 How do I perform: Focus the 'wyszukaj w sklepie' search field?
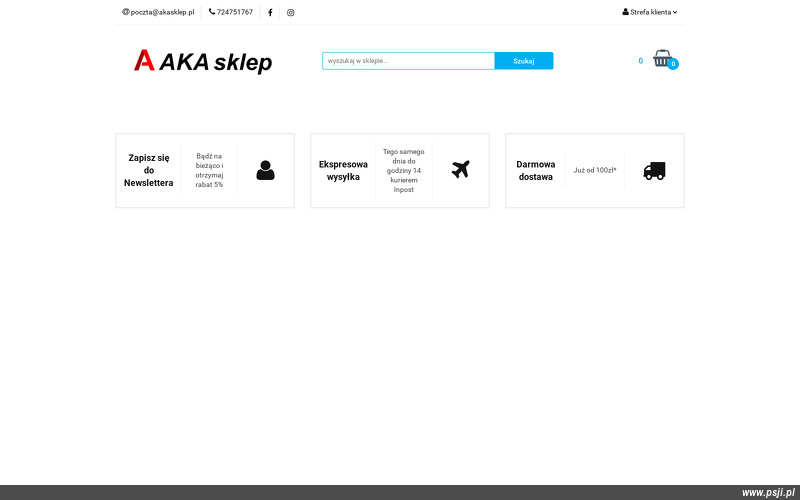409,61
